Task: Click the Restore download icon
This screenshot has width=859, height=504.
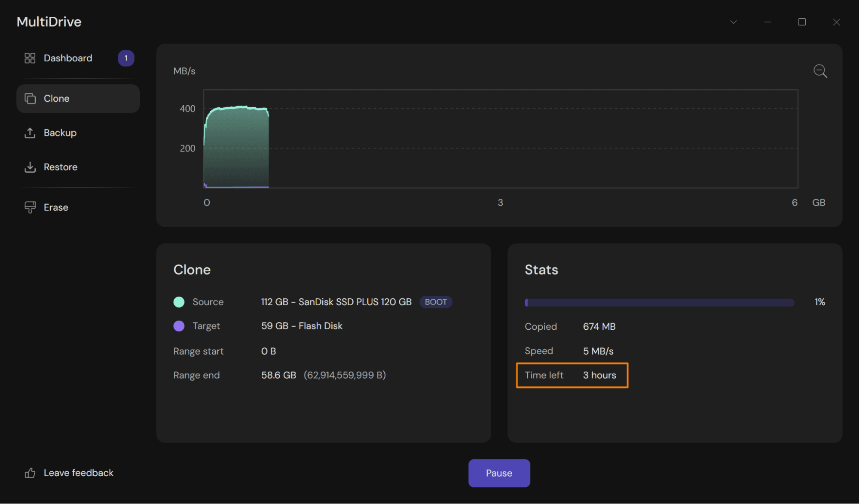Action: coord(30,167)
